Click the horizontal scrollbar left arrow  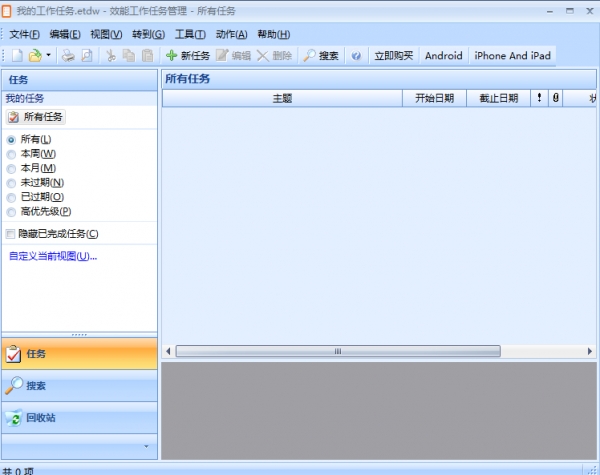(168, 351)
